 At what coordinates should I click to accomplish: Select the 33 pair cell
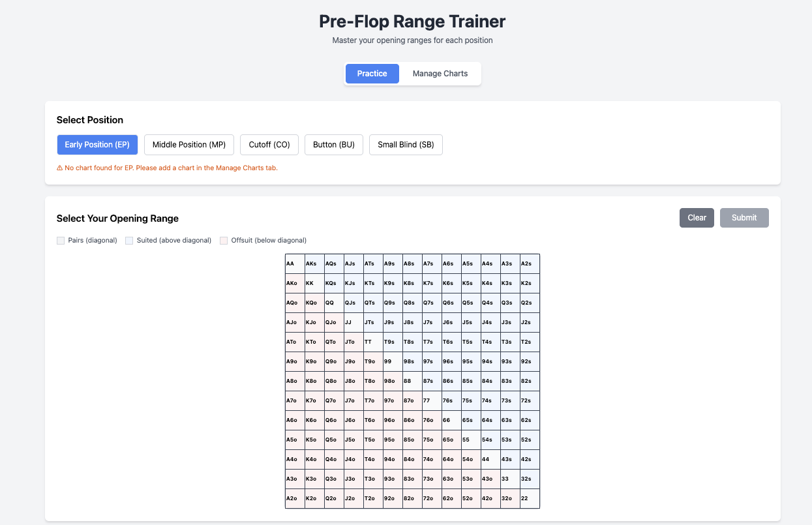511,479
